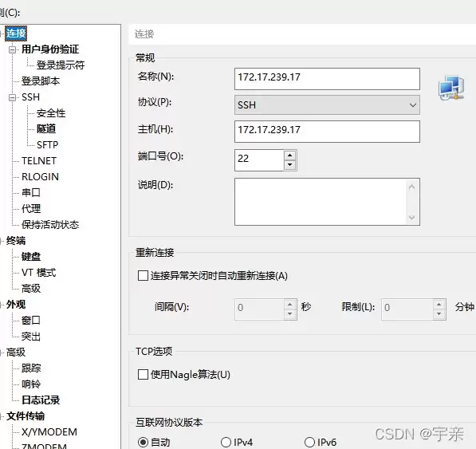Enable 连接异常关闭时自动重新连接 checkbox
Image resolution: width=476 pixels, height=449 pixels.
tap(143, 276)
